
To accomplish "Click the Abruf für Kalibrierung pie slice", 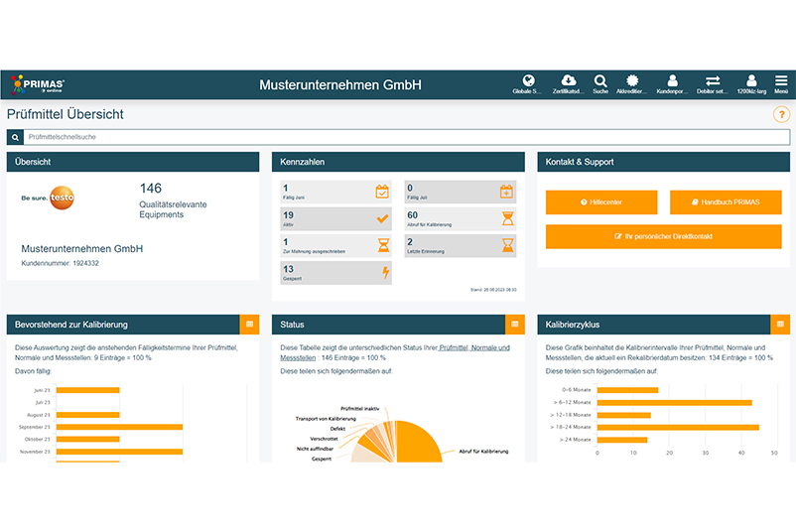I will click(x=419, y=442).
